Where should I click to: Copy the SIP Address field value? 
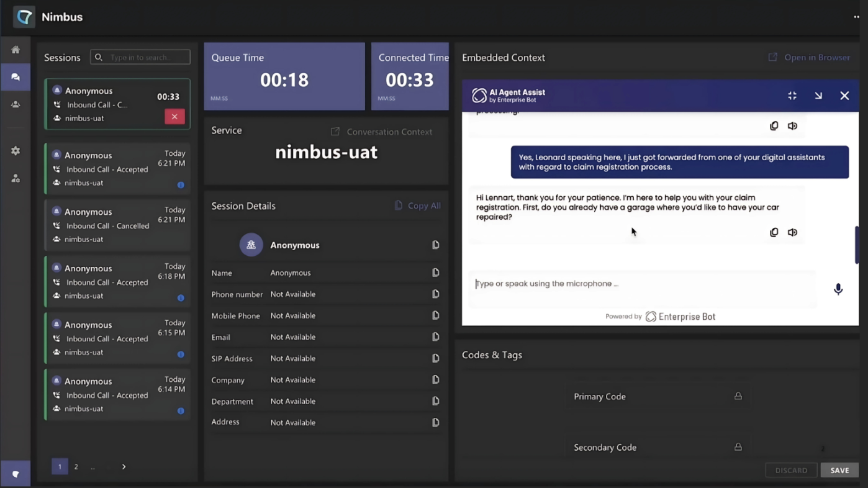[436, 358]
